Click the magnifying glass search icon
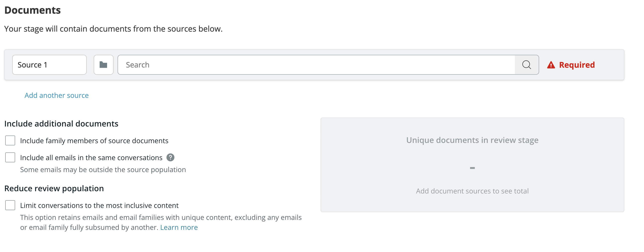This screenshot has width=644, height=252. coord(526,65)
